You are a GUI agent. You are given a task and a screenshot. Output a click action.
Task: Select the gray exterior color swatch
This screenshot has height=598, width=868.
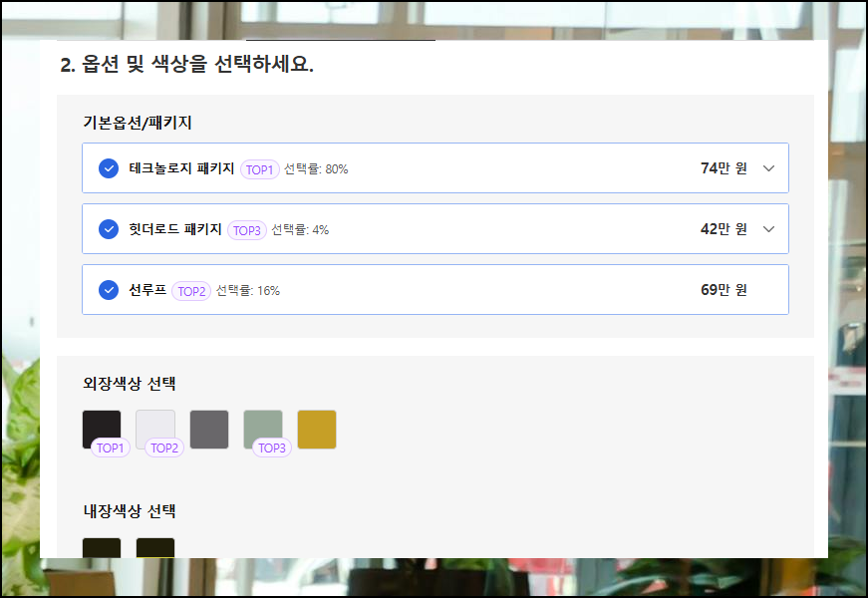click(x=209, y=430)
